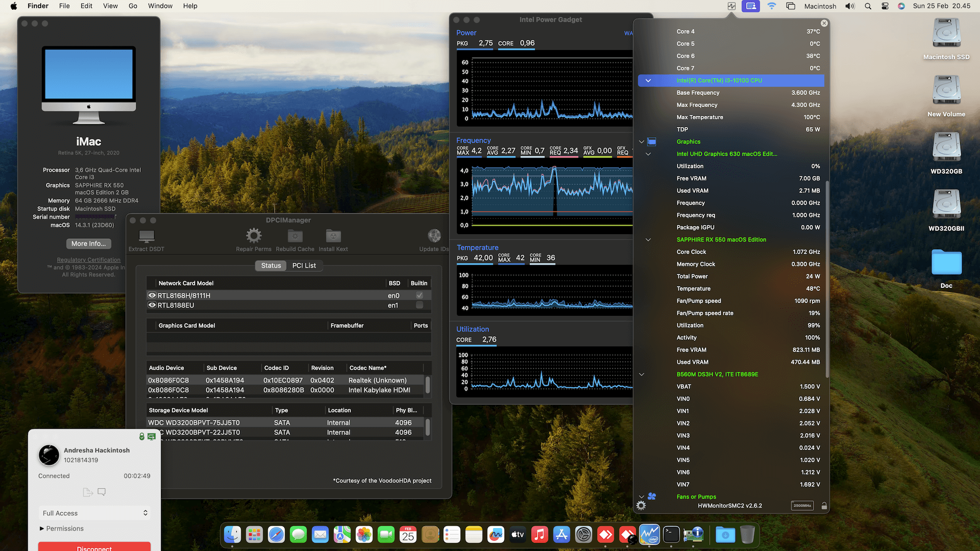
Task: Switch to the PCI List tab
Action: pos(304,265)
